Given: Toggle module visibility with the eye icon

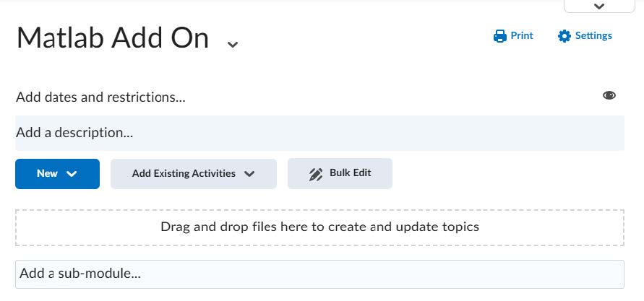Looking at the screenshot, I should pos(609,95).
